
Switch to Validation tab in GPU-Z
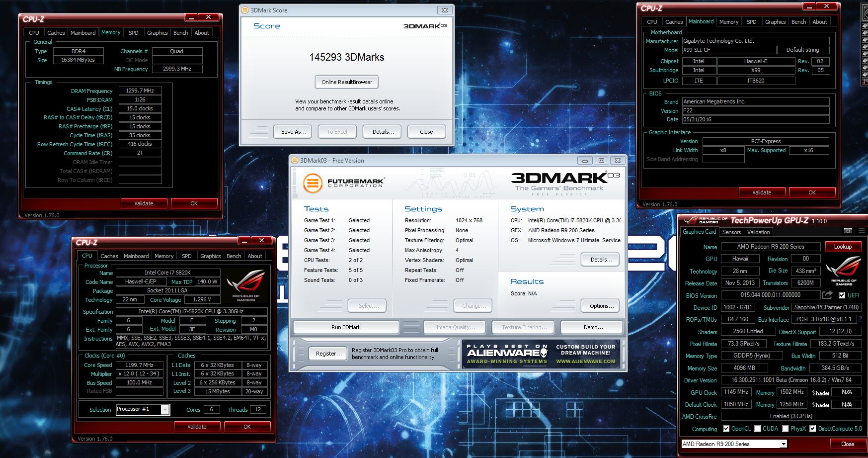click(758, 232)
